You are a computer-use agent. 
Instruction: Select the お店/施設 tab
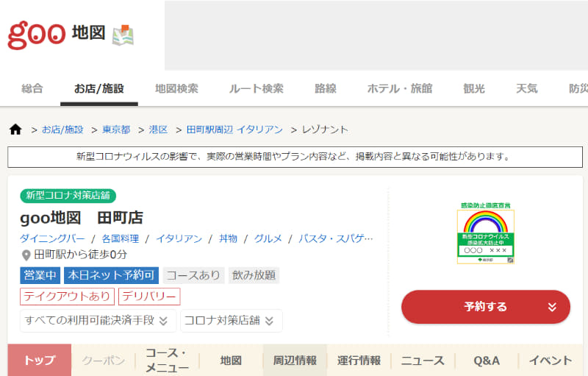[99, 88]
